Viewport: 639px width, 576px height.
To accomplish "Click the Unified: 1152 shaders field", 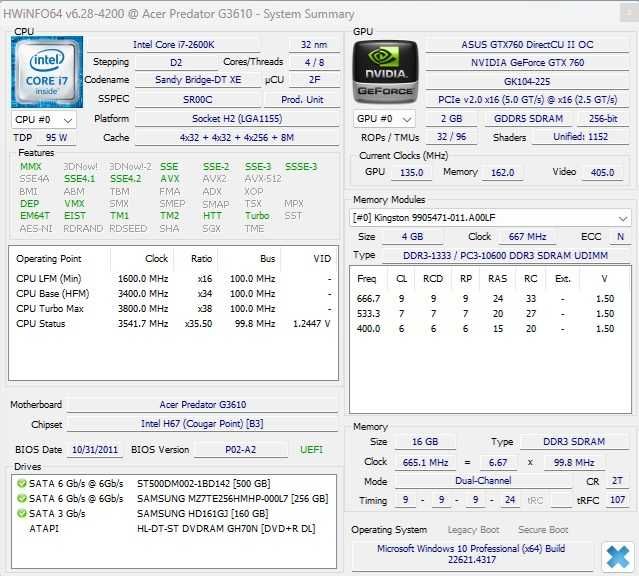I will click(x=580, y=137).
